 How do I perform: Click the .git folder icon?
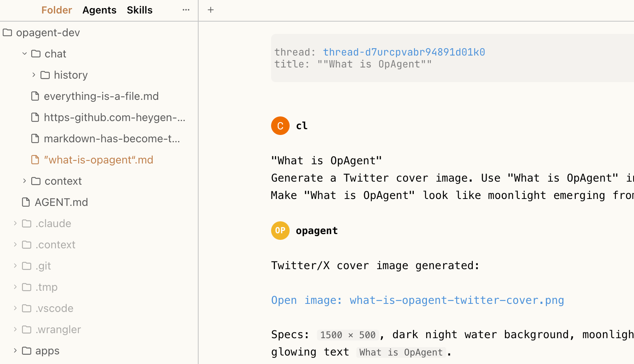click(27, 266)
